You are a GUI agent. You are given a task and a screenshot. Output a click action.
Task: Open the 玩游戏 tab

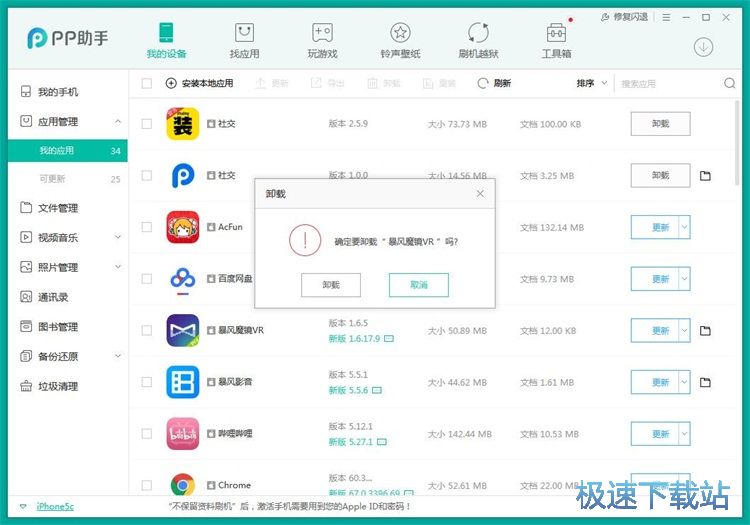(x=322, y=41)
